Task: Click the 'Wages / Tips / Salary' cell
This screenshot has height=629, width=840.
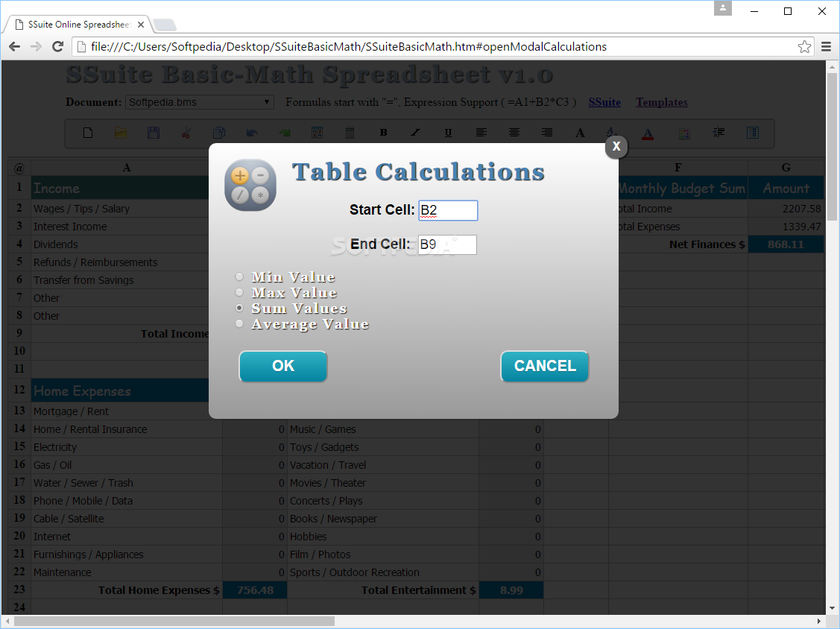Action: pos(120,209)
